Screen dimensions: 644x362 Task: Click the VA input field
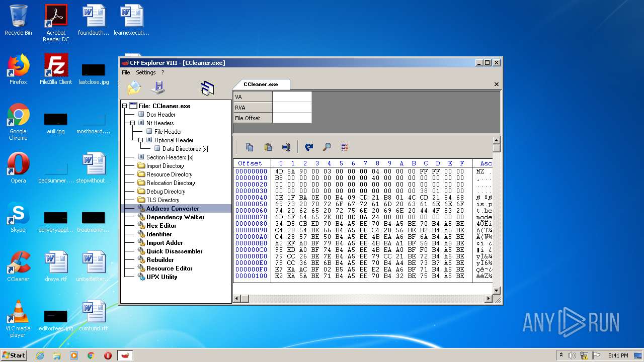pyautogui.click(x=292, y=97)
